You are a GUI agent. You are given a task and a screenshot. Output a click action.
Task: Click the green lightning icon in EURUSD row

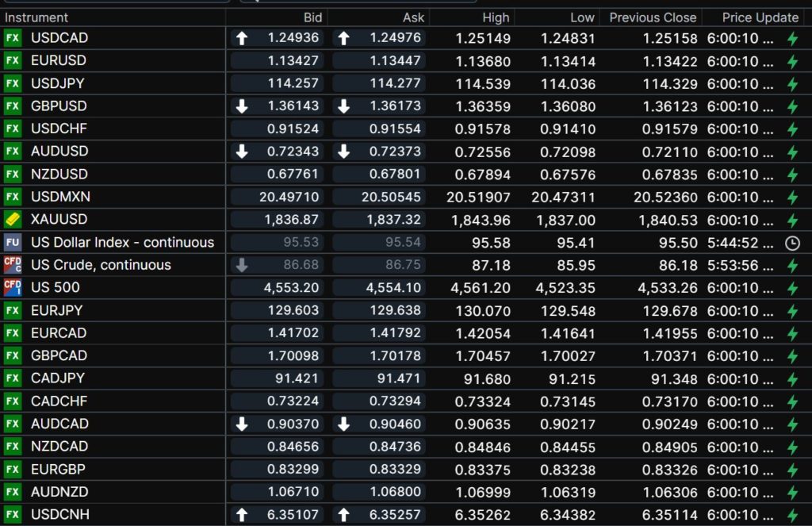click(791, 61)
